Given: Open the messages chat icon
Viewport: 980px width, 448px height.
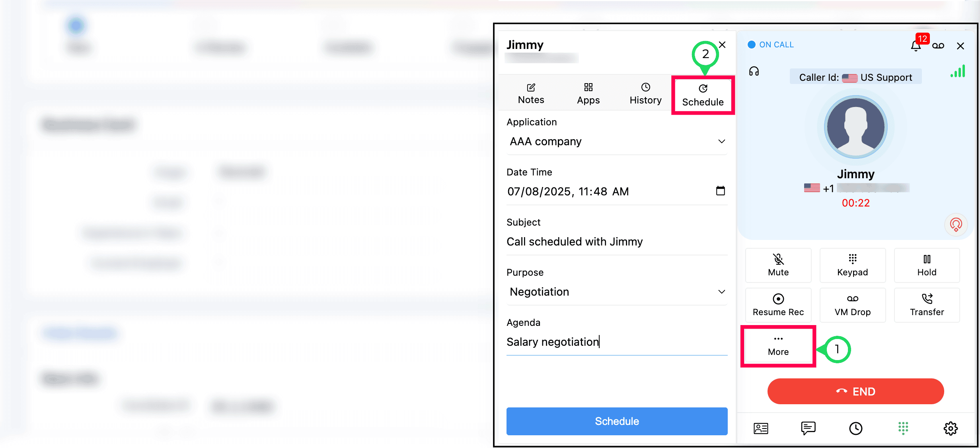Looking at the screenshot, I should [x=808, y=428].
